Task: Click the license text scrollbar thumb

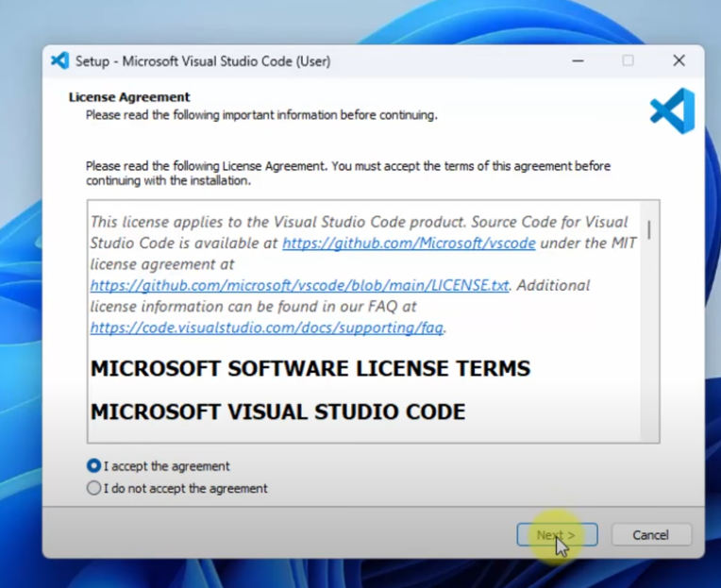Action: pyautogui.click(x=649, y=228)
